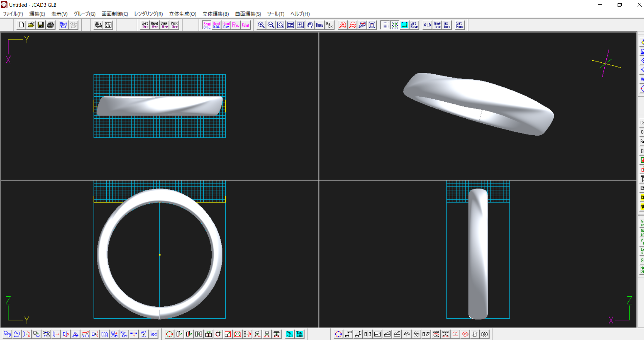The height and width of the screenshot is (340, 644).
Task: Create a new file with blank page icon
Action: pos(21,25)
